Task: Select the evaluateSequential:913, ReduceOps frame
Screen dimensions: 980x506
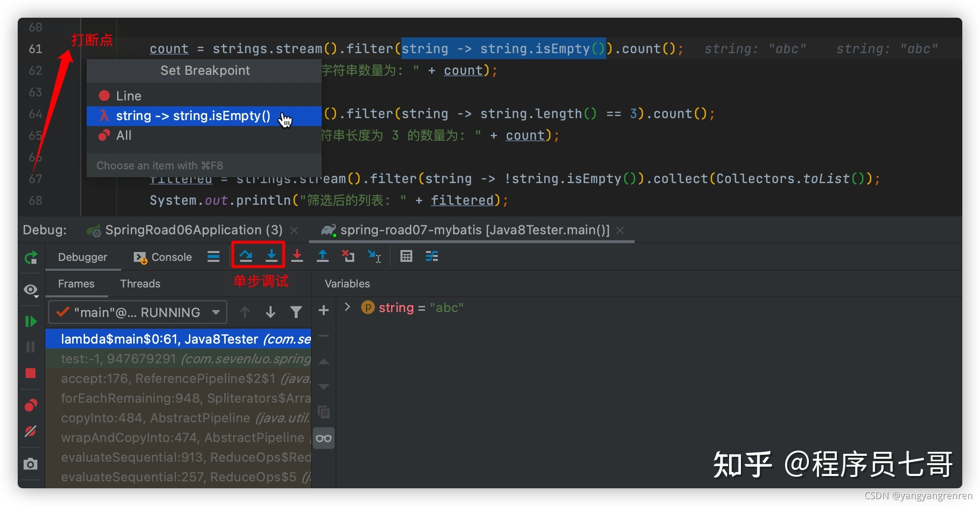Action: [x=178, y=457]
